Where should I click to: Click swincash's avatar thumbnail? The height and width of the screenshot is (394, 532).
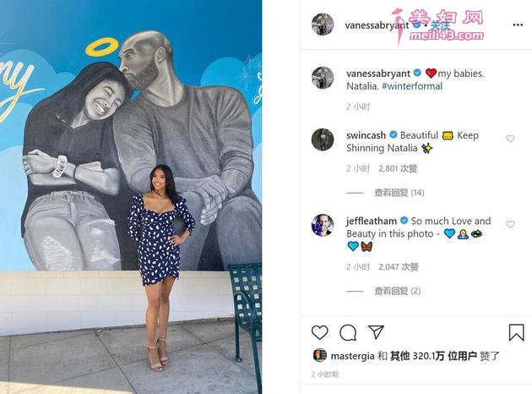tap(323, 140)
